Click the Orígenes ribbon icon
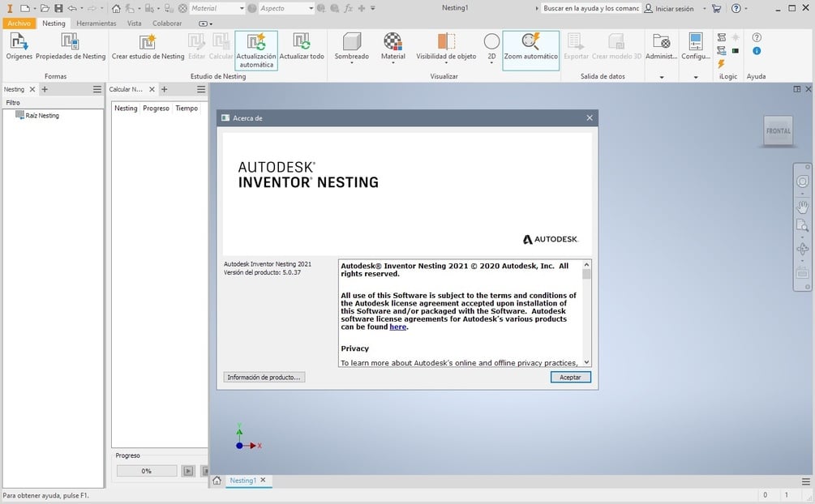This screenshot has height=504, width=815. 19,45
